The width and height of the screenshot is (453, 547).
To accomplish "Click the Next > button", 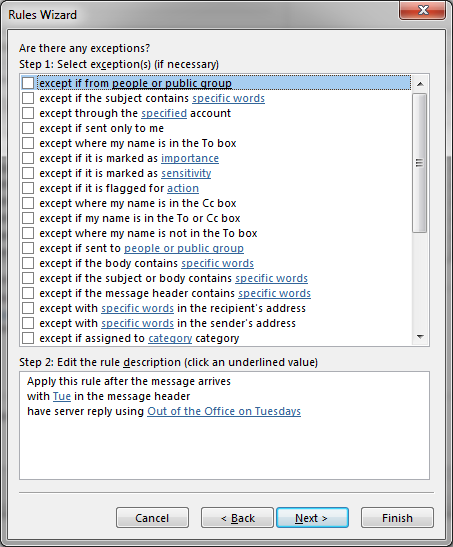I will coord(312,518).
